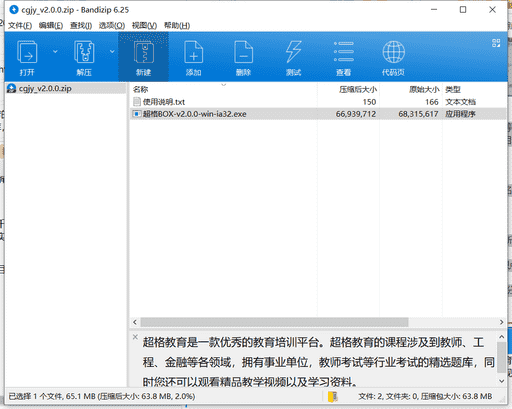Select cgjy_v2.0.0.zip in the folder tree
The height and width of the screenshot is (409, 512).
[45, 89]
